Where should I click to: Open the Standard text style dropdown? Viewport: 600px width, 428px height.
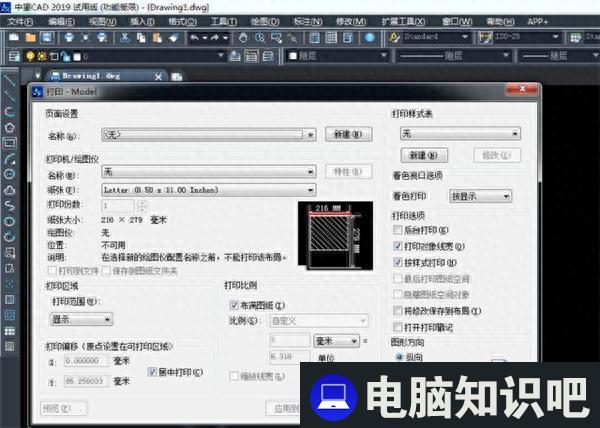(437, 37)
